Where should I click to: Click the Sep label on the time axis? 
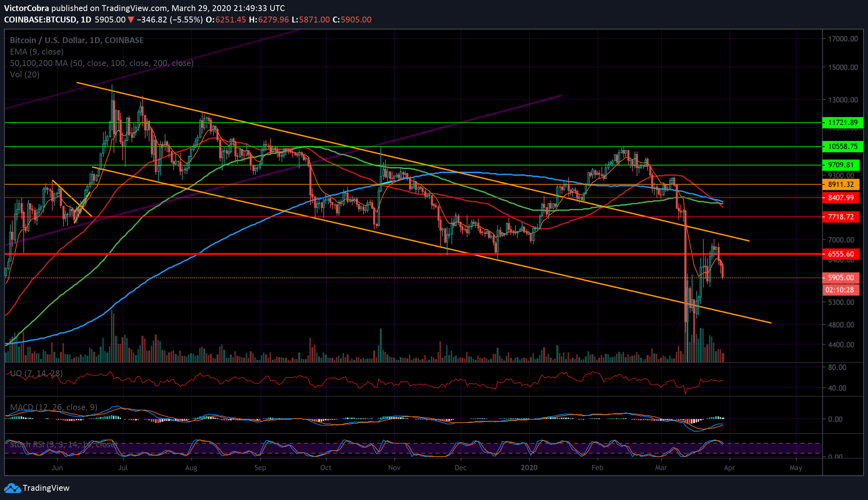coord(260,468)
